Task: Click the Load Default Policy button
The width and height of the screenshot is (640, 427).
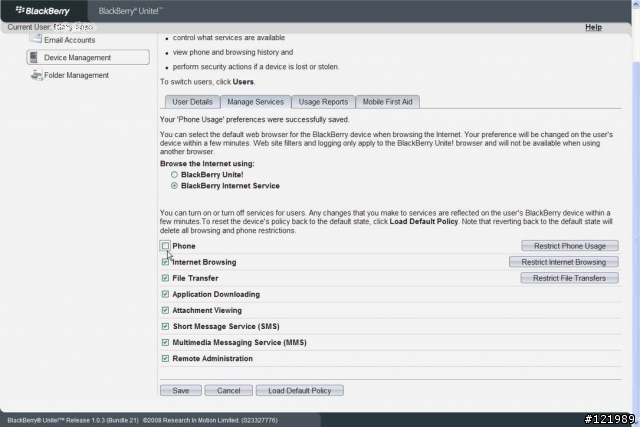Action: (300, 391)
